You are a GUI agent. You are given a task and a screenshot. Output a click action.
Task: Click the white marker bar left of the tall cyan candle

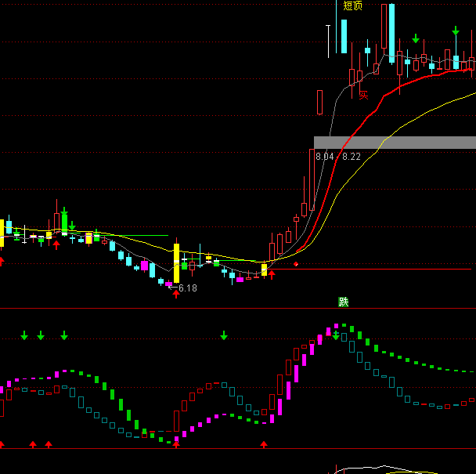point(327,41)
